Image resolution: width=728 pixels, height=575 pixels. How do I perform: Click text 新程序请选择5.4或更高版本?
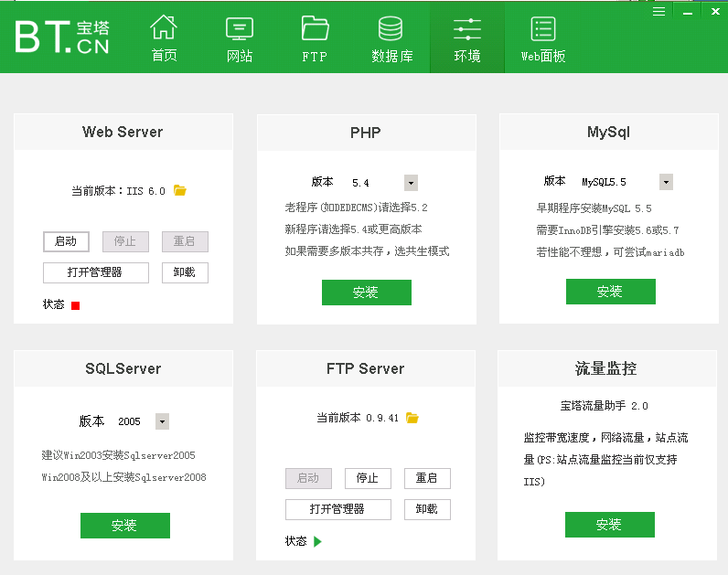[353, 229]
